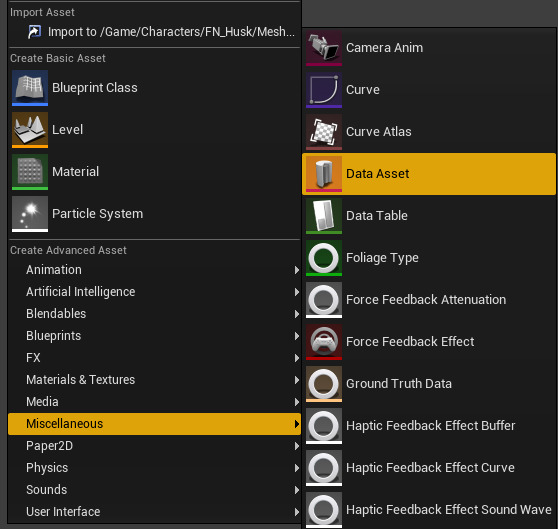
Task: Open the Blueprints category
Action: pyautogui.click(x=154, y=336)
